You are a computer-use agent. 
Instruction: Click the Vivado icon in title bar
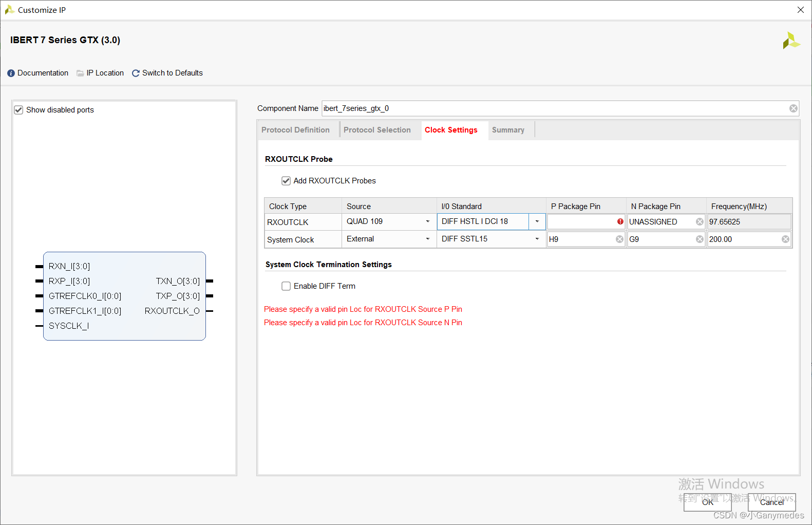pos(9,10)
